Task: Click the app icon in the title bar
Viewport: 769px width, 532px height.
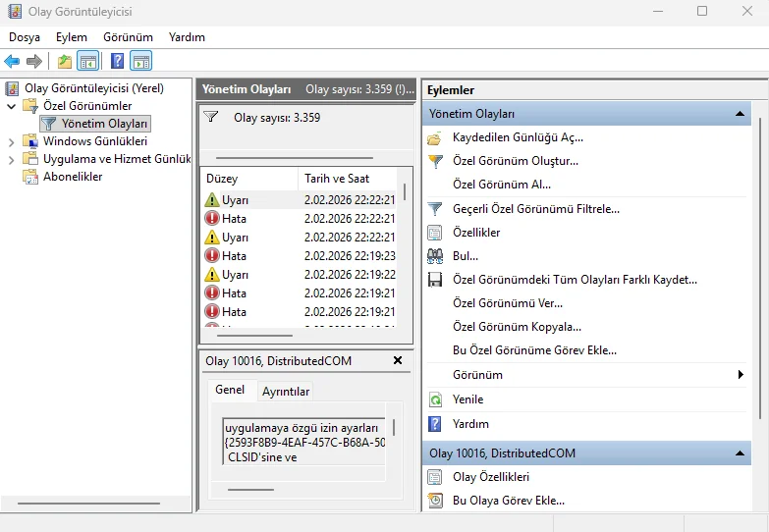Action: [x=15, y=11]
